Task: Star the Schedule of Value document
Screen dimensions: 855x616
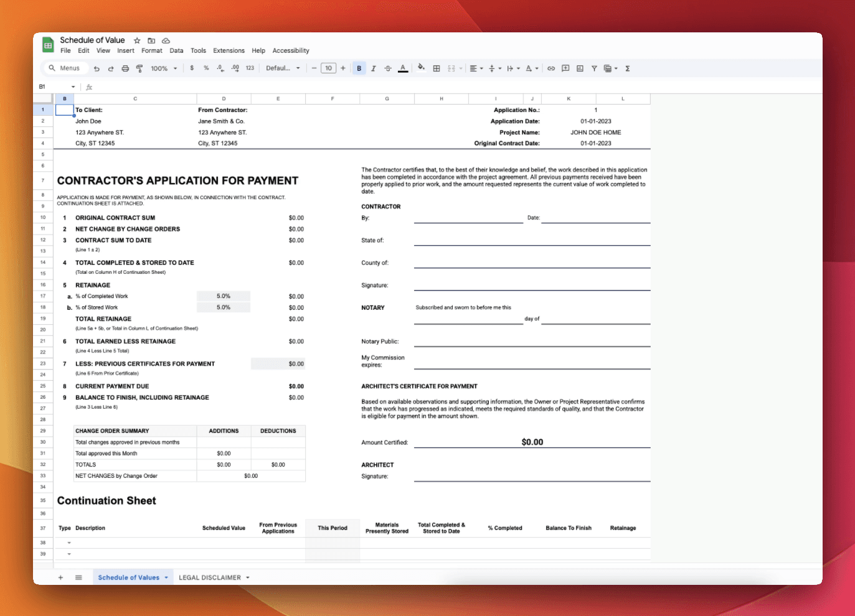Action: click(x=137, y=40)
